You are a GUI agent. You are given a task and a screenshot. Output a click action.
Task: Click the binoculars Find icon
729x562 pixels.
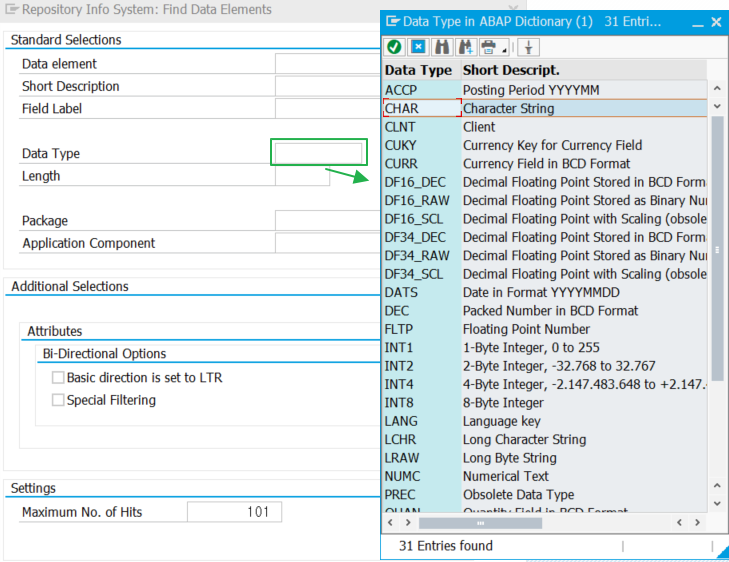pos(441,47)
